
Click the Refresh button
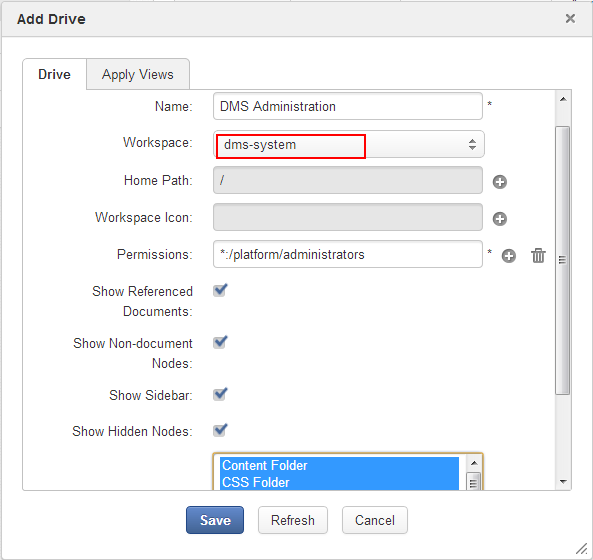click(x=293, y=520)
